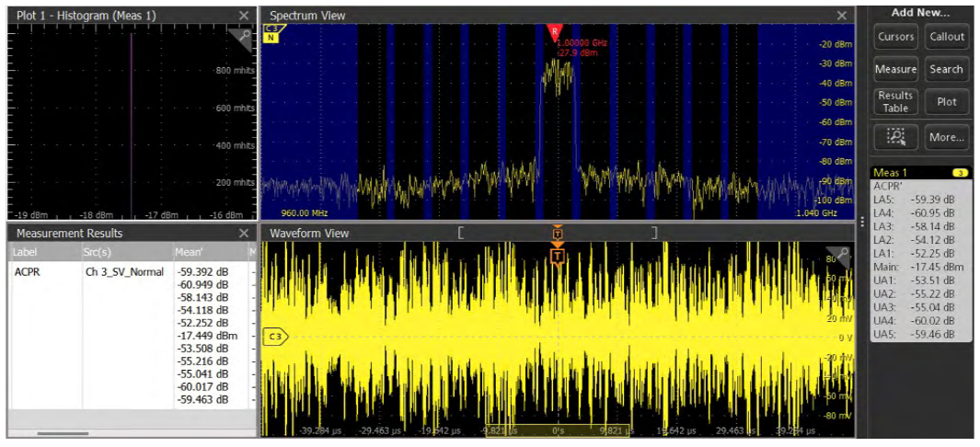Add new Cursors
Screen dimensions: 980x447
(x=895, y=37)
